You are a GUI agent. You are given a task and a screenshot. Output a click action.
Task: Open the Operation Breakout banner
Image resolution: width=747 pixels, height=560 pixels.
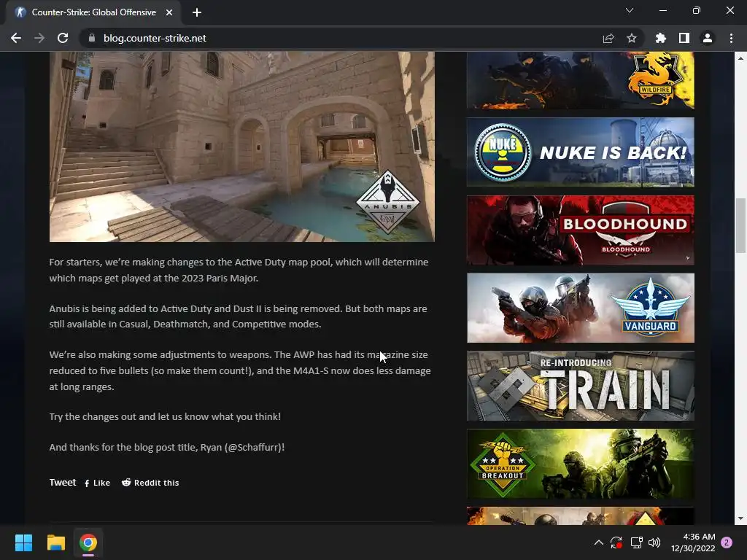[x=580, y=463]
